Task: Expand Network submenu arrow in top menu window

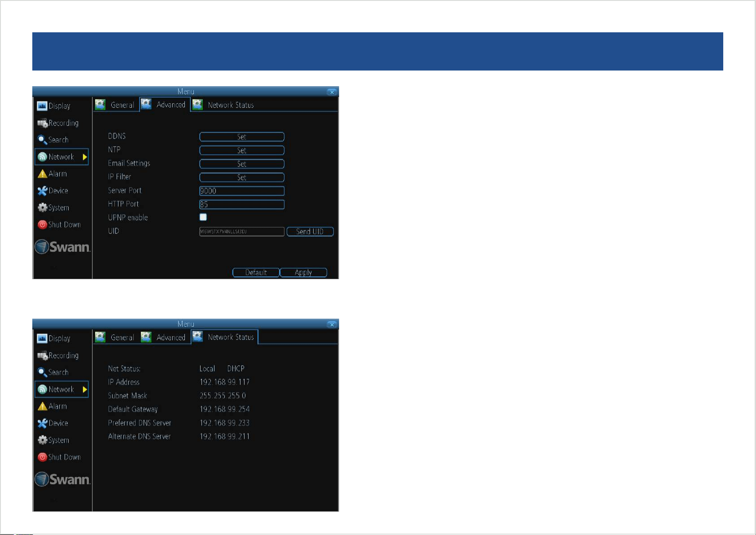Action: 84,157
